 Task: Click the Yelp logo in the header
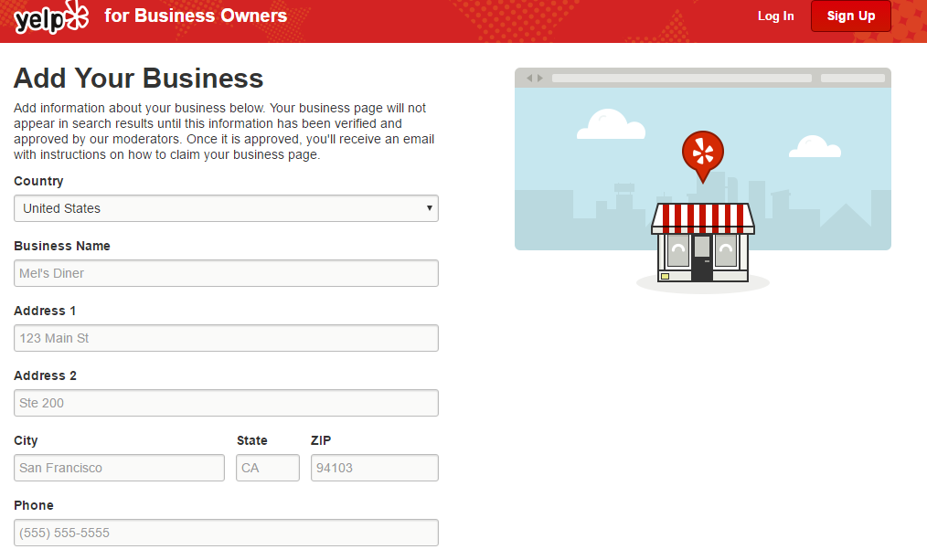51,16
